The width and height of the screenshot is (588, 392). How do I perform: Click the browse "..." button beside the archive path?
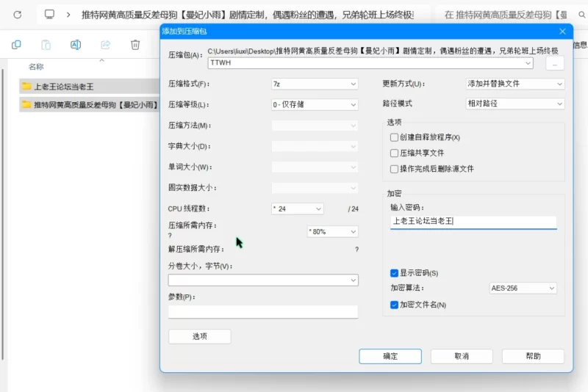[x=554, y=64]
